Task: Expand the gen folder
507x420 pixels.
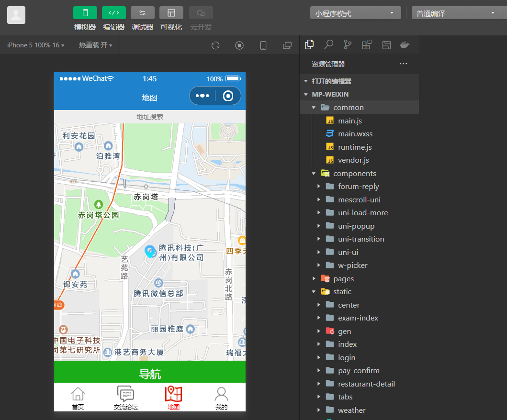Action: 360,331
